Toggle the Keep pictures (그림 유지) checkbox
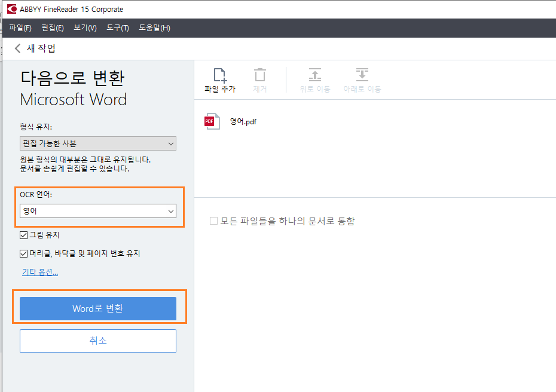The width and height of the screenshot is (556, 392). [x=24, y=235]
